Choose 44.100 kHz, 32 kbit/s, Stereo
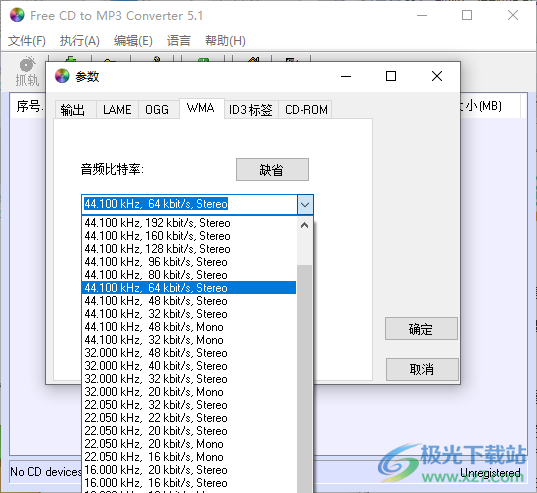 pyautogui.click(x=189, y=314)
